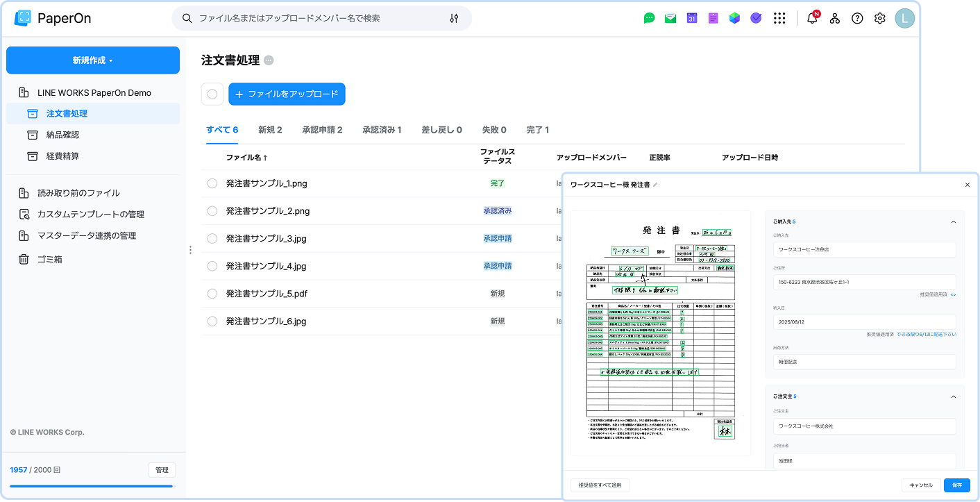
Task: Click the recommended value swap arrows icon under ご住所
Action: click(x=953, y=295)
